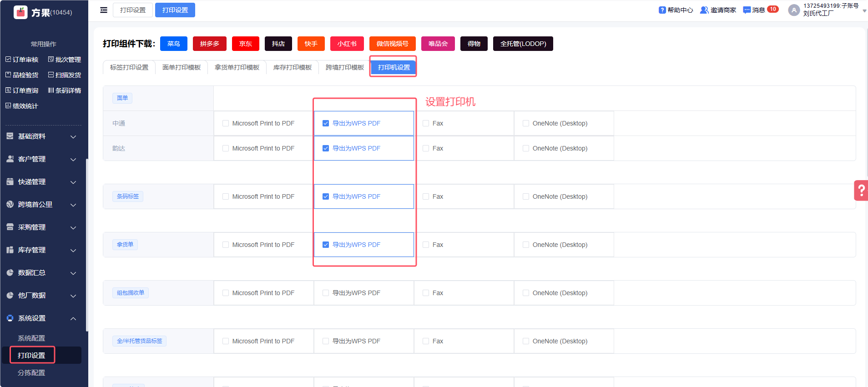Expand the 库存管理 sidebar menu
868x387 pixels.
[41, 250]
